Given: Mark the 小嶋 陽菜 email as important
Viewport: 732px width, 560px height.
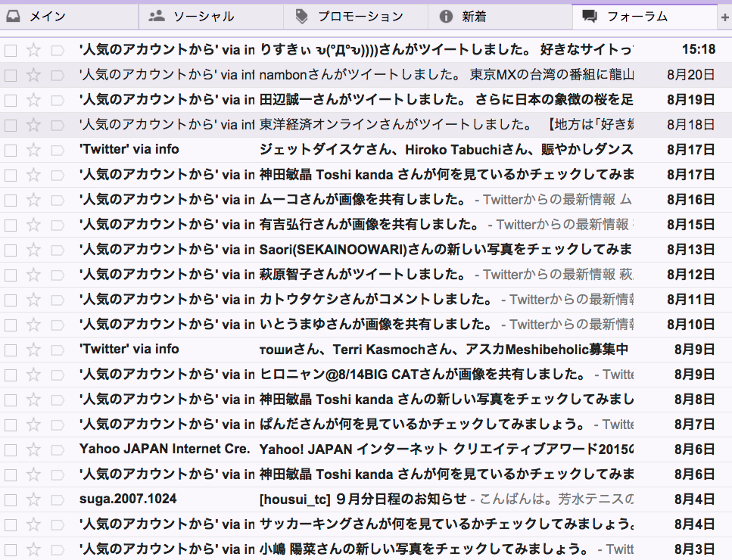Looking at the screenshot, I should tap(58, 549).
